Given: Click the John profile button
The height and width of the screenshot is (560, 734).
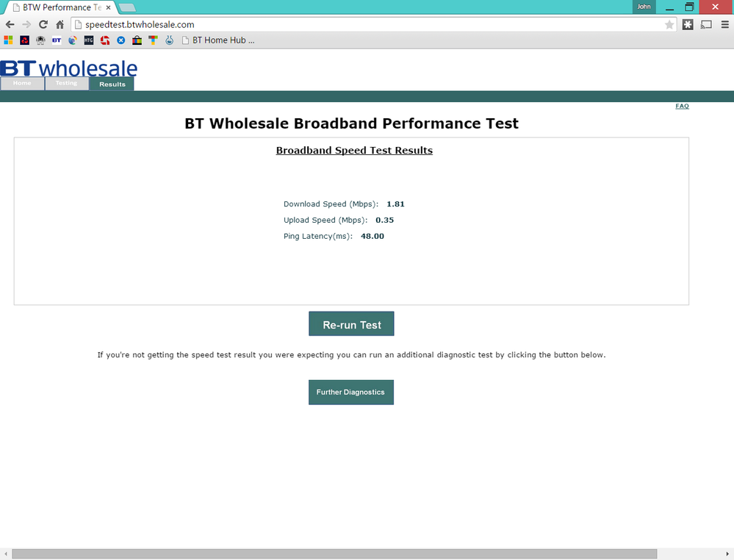Looking at the screenshot, I should pyautogui.click(x=644, y=7).
